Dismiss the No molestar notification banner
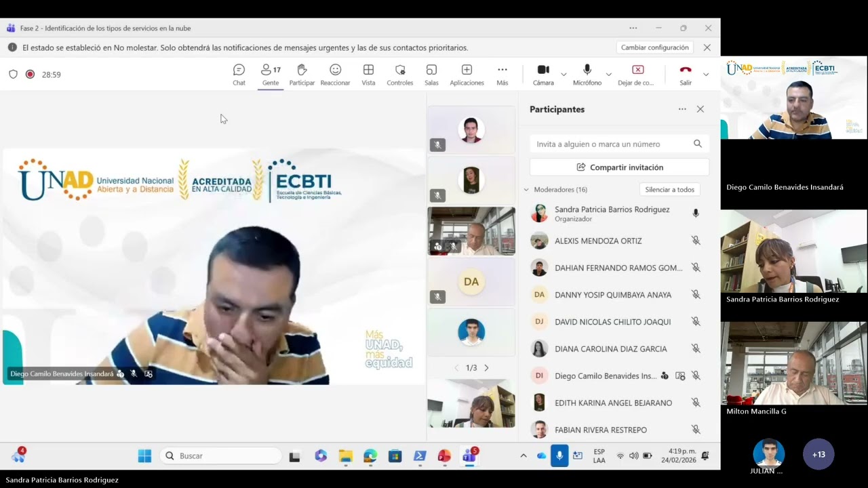 (707, 47)
